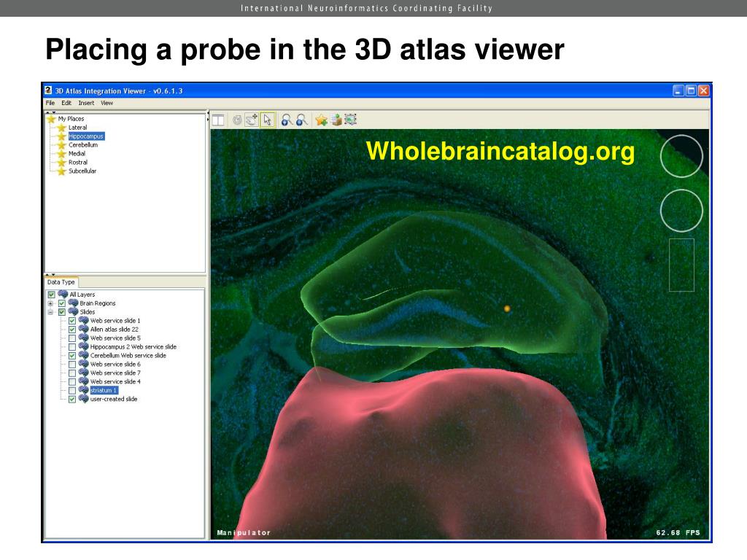747x560 pixels.
Task: Click brain icon of striatum 1
Action: (x=83, y=390)
